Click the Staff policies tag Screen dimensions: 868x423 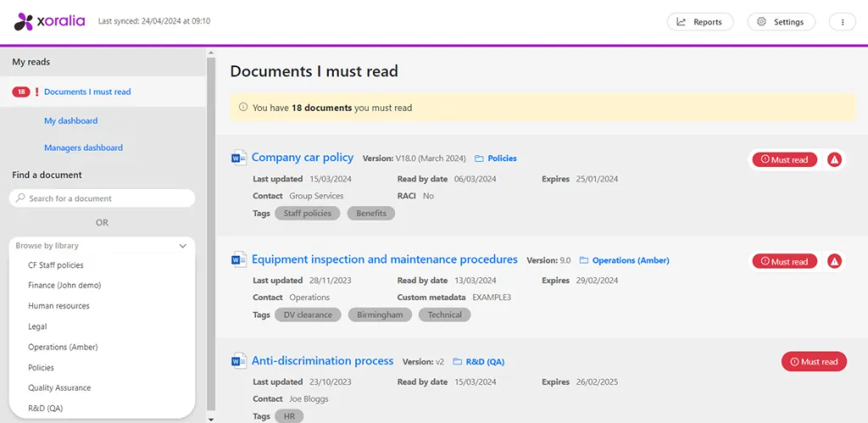tap(307, 214)
